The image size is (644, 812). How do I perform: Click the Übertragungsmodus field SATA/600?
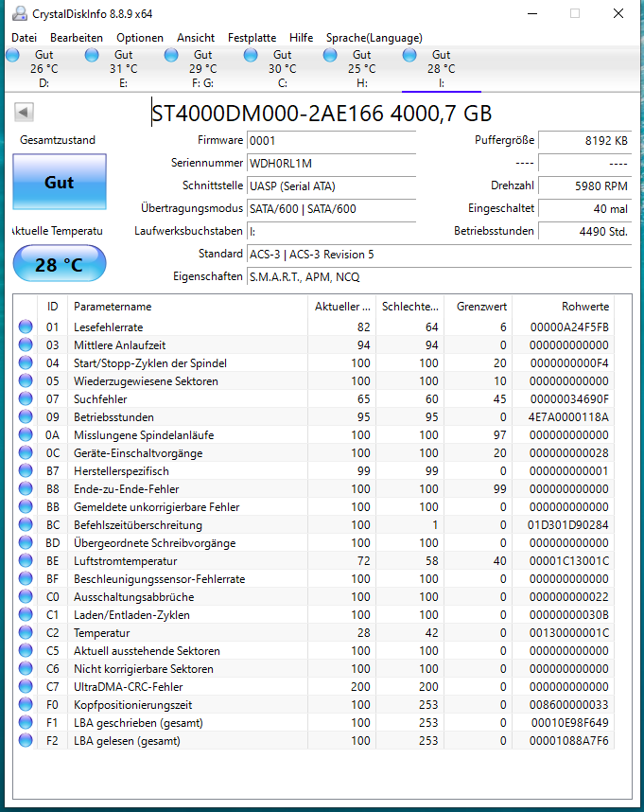(332, 209)
